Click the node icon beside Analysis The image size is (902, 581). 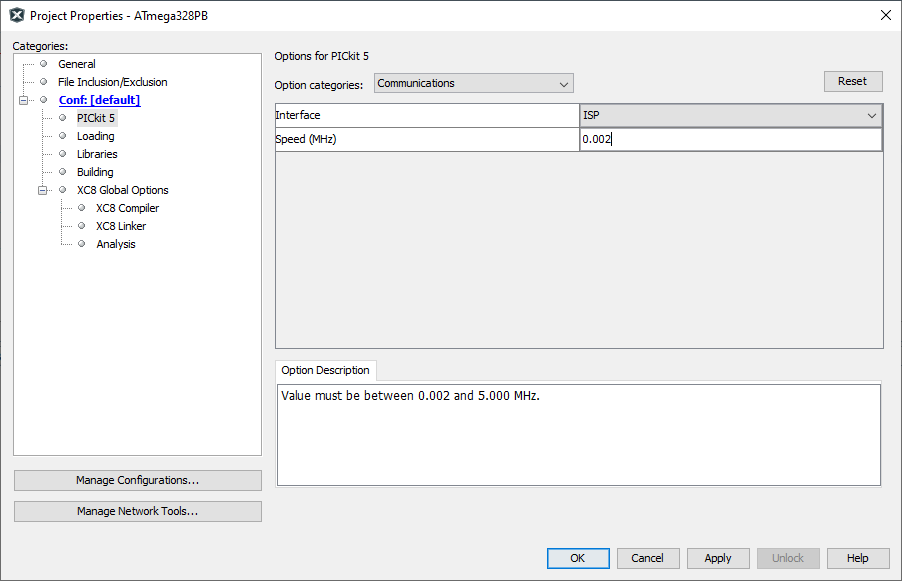80,243
